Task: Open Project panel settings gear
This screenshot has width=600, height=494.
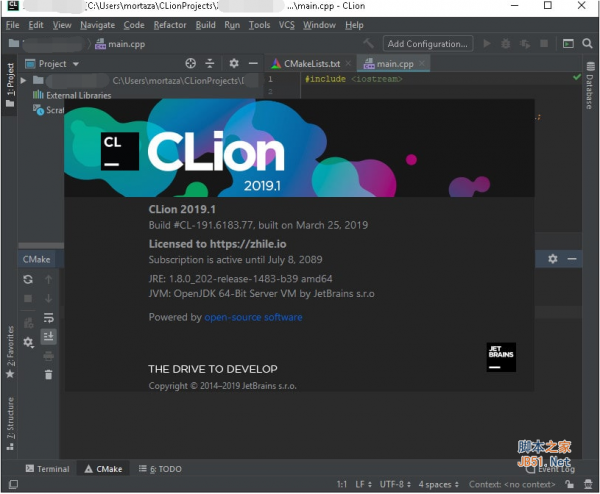Action: coord(234,63)
